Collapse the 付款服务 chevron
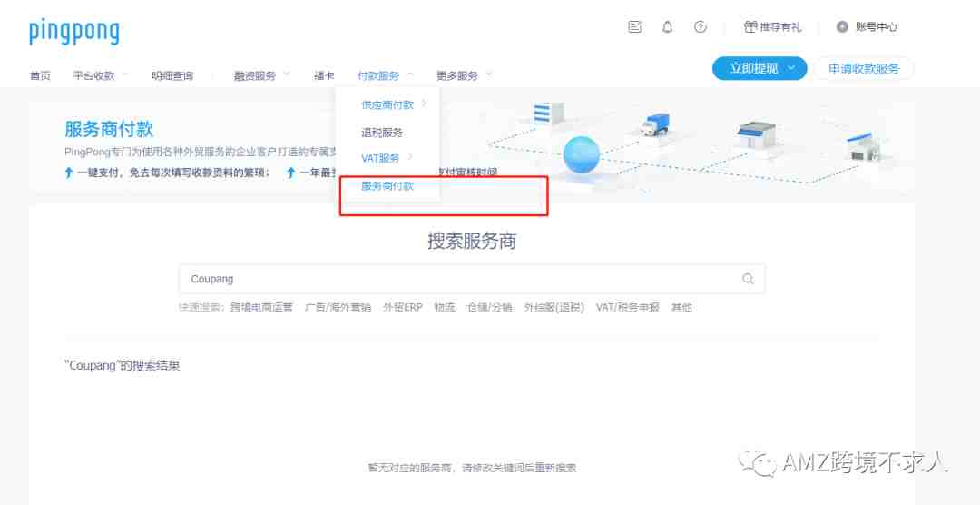Viewport: 980px width, 505px height. (410, 74)
